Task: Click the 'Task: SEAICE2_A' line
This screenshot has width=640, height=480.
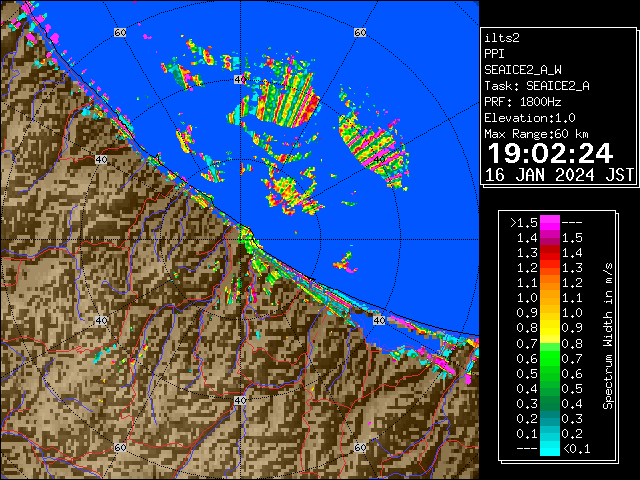Action: 537,86
